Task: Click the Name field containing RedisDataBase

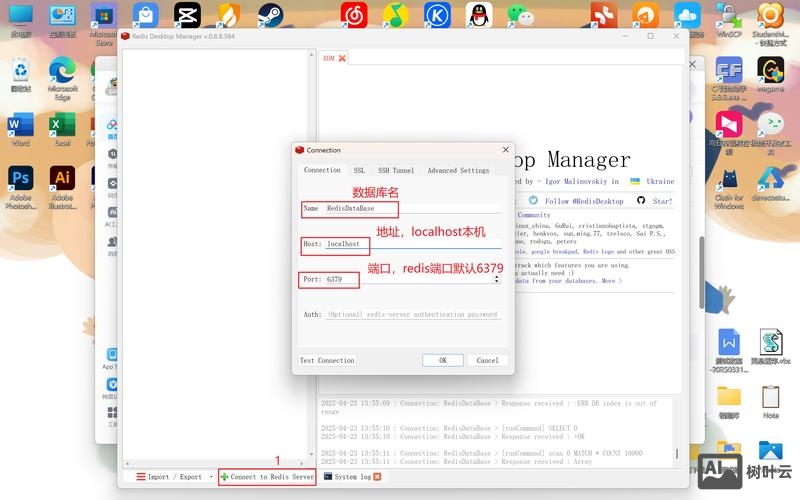Action: tap(412, 208)
